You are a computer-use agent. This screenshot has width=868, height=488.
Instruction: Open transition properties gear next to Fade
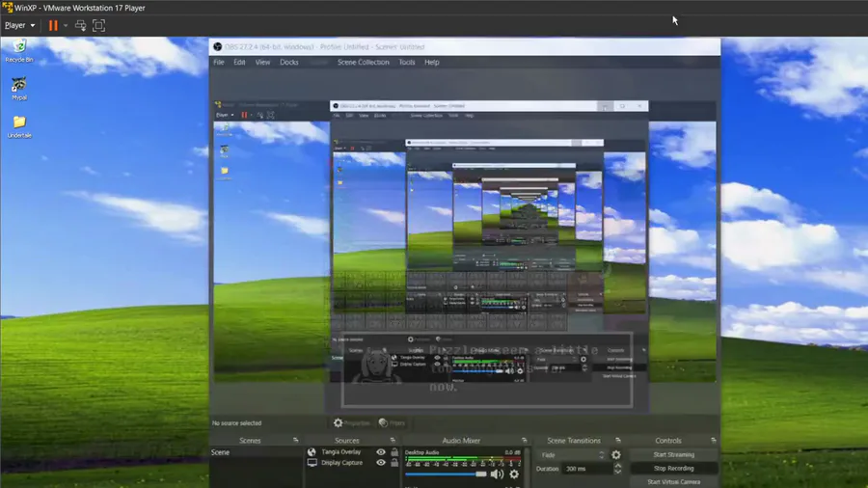coord(616,455)
